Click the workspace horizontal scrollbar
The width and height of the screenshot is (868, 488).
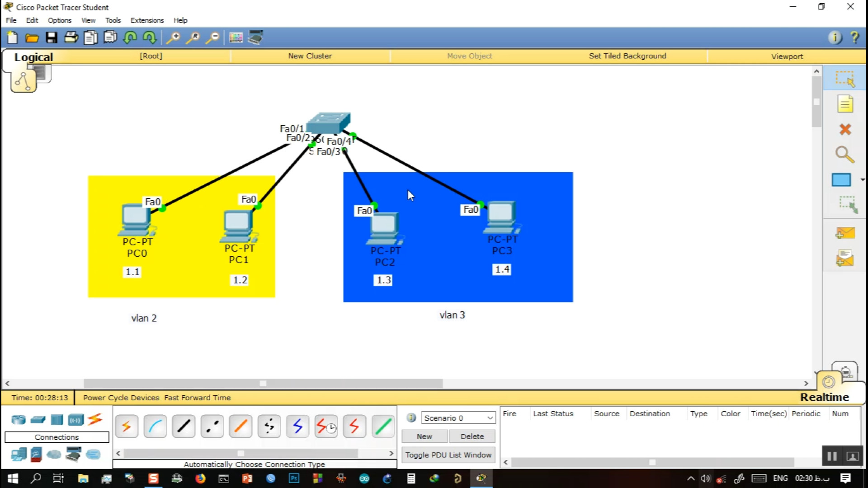263,384
